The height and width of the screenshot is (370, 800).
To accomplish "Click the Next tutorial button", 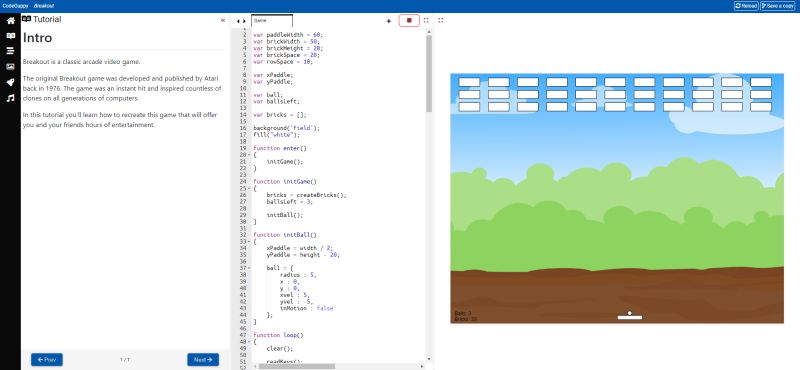I will (203, 360).
